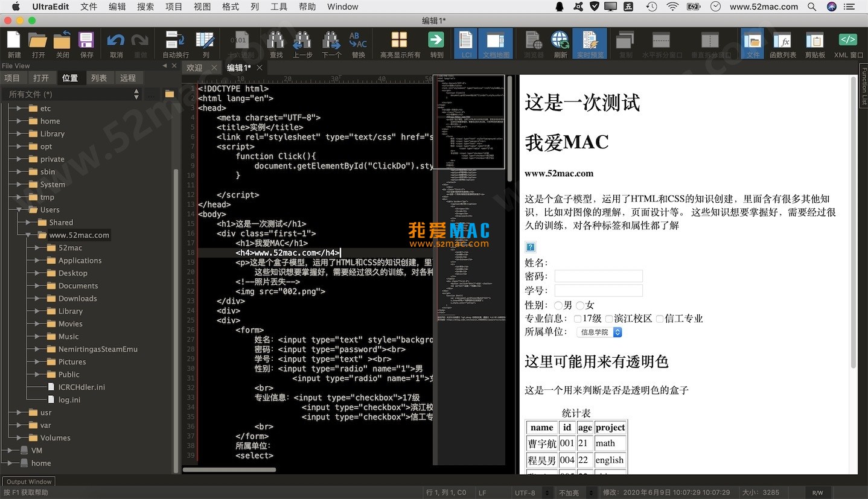
Task: Click 上一步 find previous icon
Action: (x=302, y=40)
